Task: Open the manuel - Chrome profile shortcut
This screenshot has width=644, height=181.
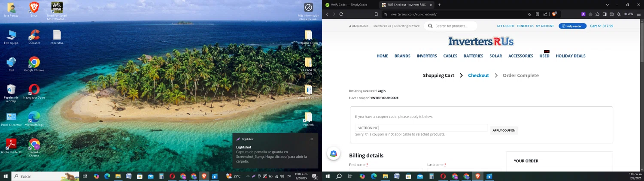Action: pyautogui.click(x=34, y=148)
